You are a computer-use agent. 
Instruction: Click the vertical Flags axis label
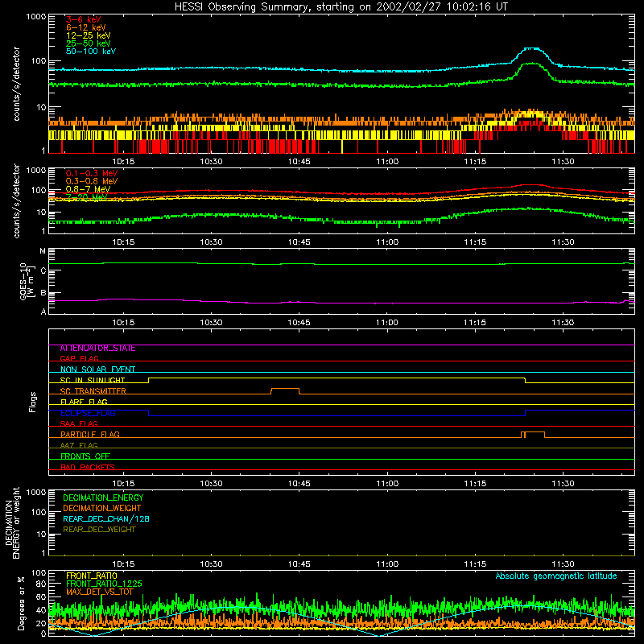tap(33, 402)
